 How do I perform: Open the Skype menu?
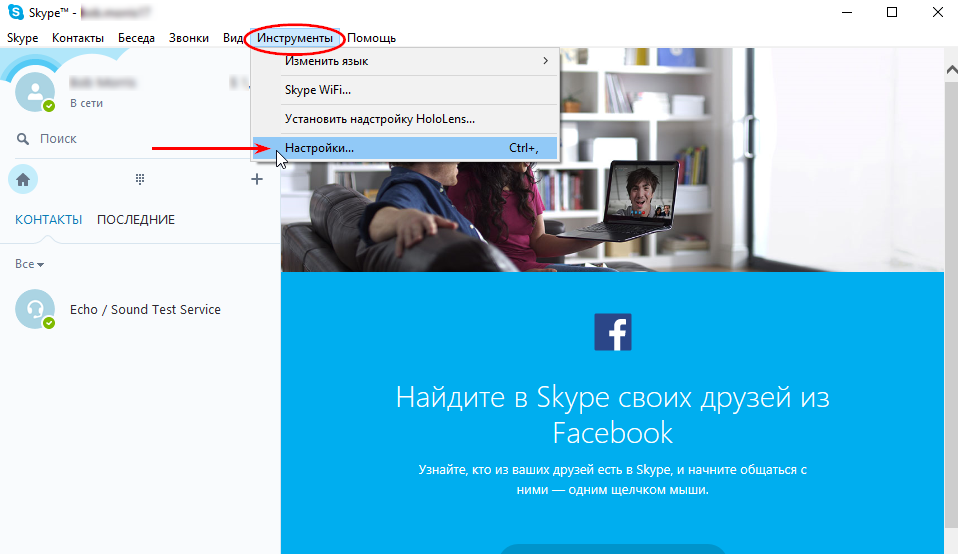(23, 38)
